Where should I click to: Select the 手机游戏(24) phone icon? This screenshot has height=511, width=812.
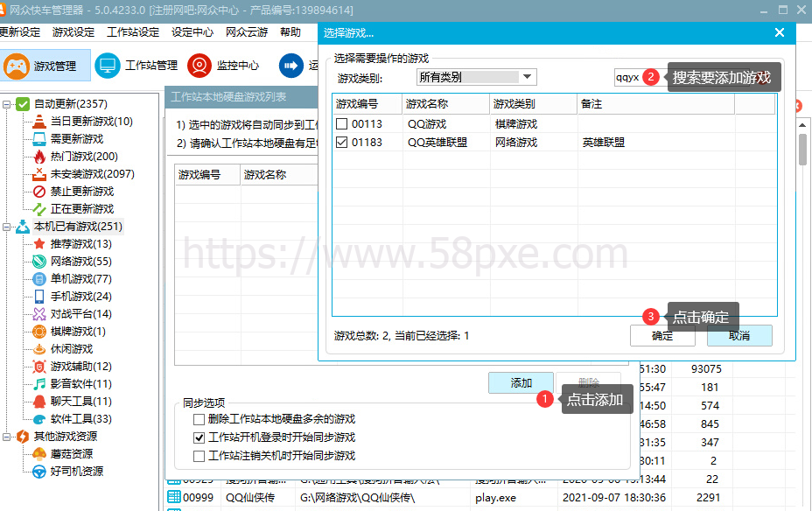(x=39, y=297)
